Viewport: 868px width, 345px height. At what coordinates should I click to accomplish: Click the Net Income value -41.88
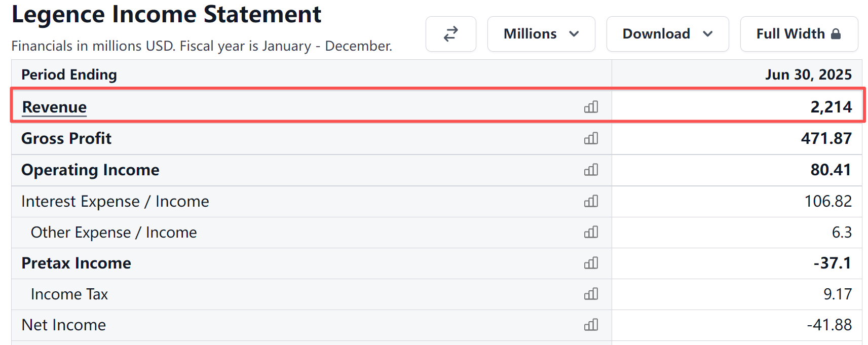[829, 325]
